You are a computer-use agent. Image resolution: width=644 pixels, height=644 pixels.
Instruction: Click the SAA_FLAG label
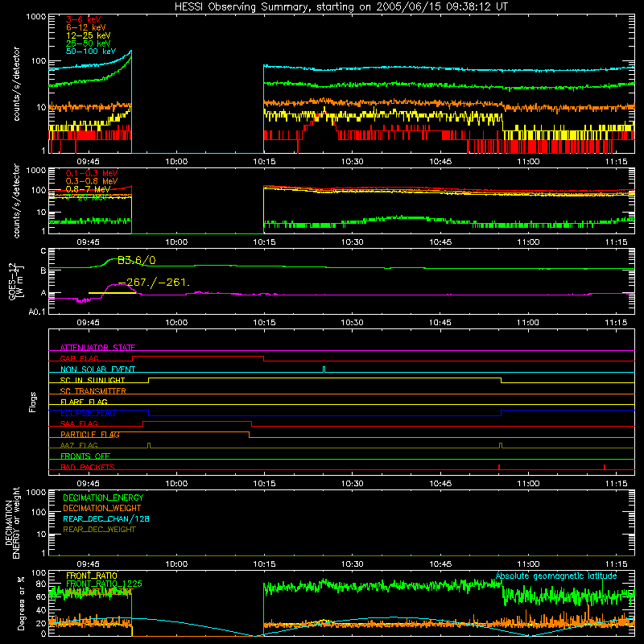[x=79, y=423]
